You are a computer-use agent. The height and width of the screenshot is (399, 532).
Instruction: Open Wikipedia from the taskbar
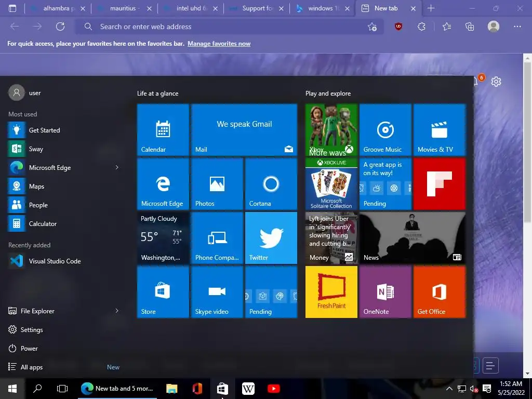coord(248,389)
